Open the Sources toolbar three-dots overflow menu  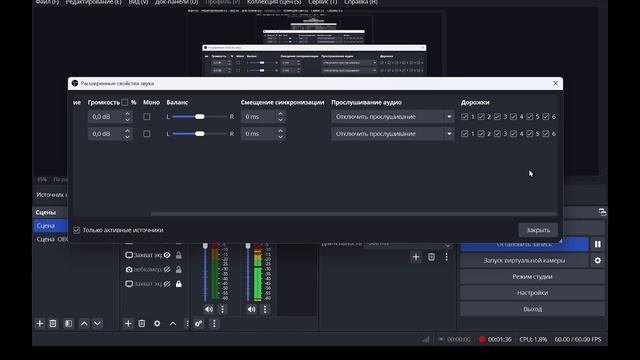click(187, 323)
